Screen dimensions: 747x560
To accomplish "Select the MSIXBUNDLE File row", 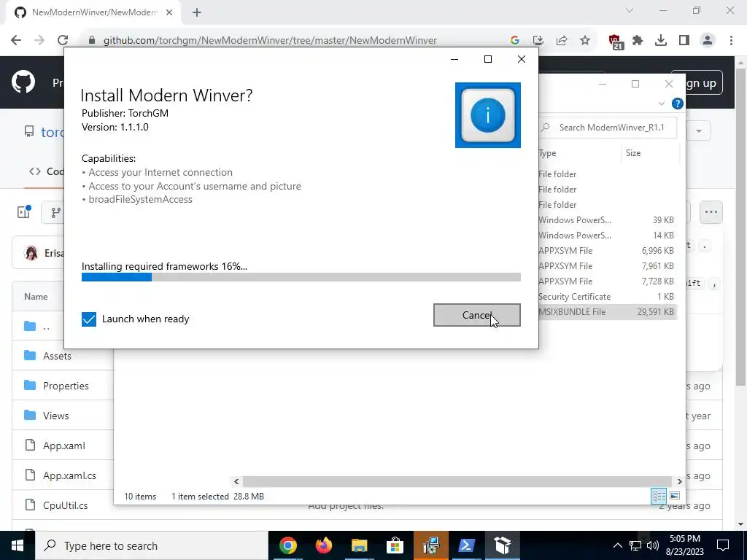I will [x=608, y=312].
